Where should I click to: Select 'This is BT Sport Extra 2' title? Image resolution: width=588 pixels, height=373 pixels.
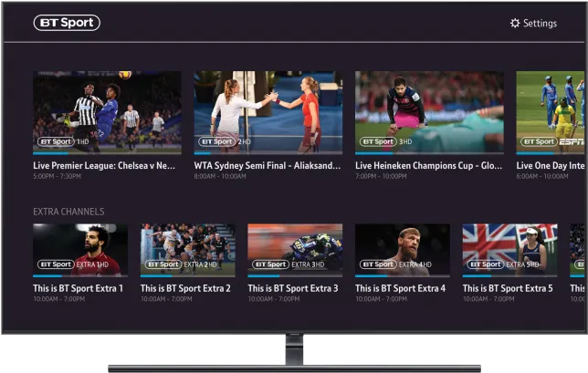pyautogui.click(x=185, y=288)
